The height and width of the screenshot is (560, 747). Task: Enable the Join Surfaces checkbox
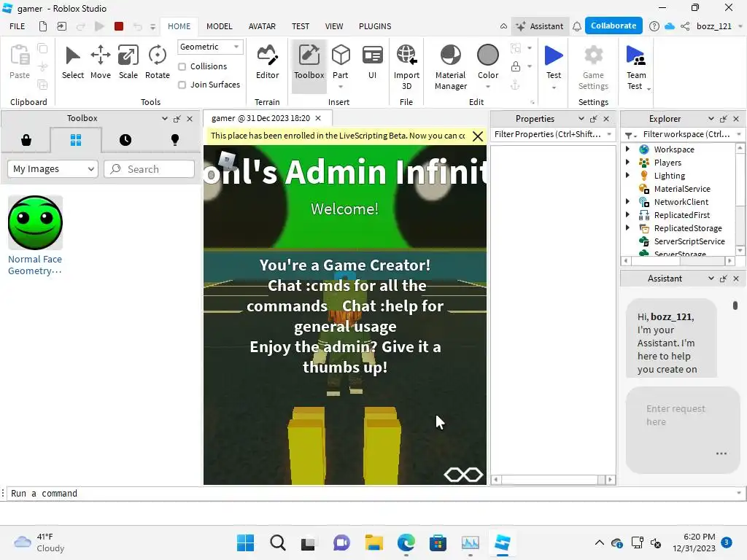pyautogui.click(x=182, y=85)
